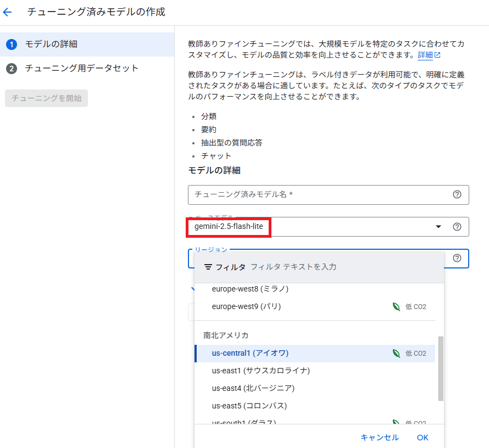Click low CO2 leaf icon for europe-west9
The width and height of the screenshot is (489, 448).
click(396, 306)
